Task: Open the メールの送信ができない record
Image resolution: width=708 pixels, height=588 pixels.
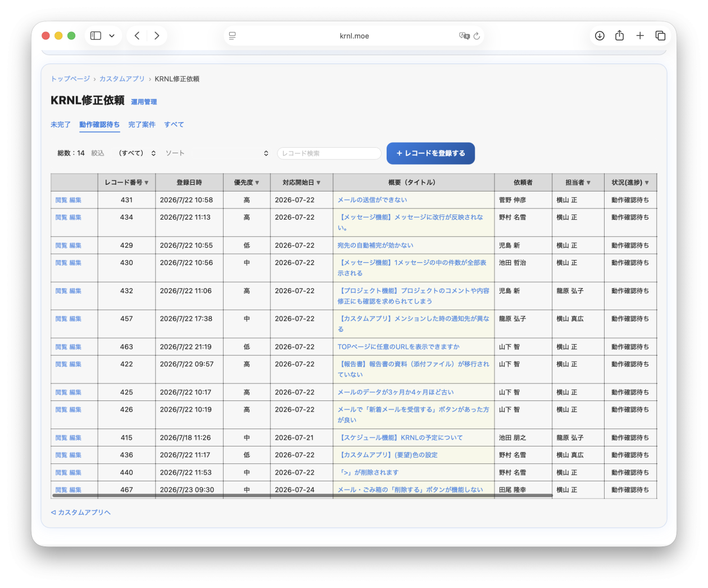Action: point(373,200)
